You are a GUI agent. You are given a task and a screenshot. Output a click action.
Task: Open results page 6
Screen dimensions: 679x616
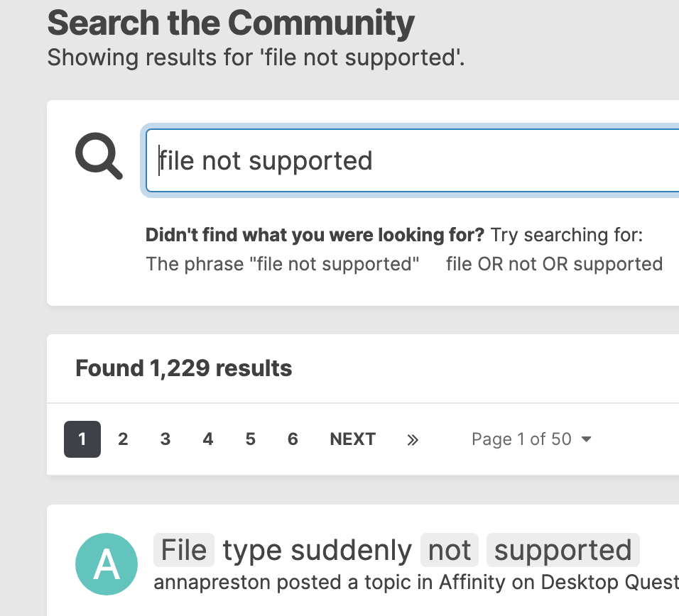click(x=293, y=439)
